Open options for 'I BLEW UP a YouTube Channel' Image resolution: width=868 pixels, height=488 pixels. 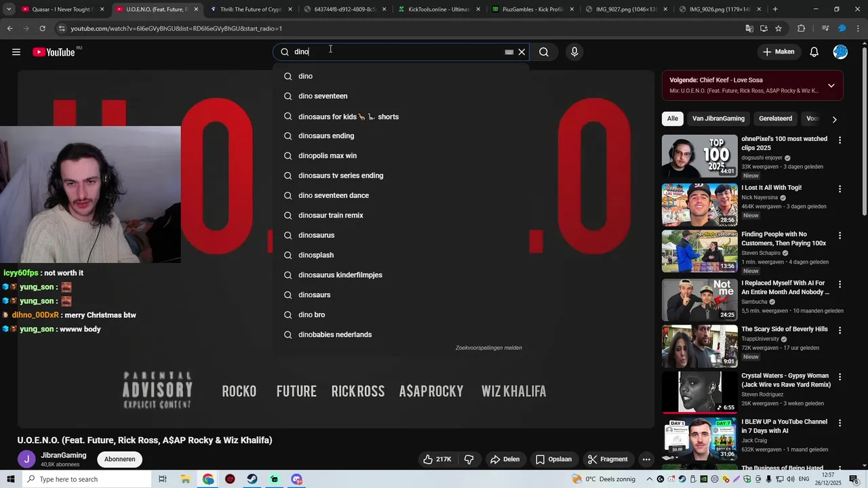840,423
